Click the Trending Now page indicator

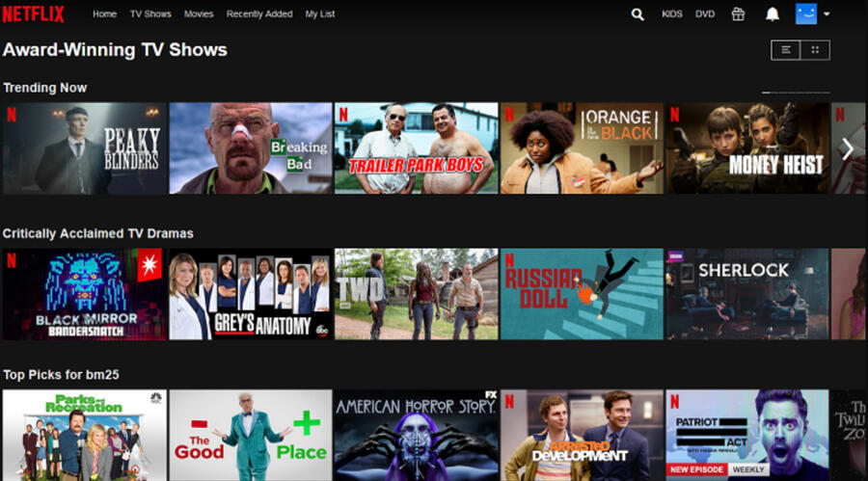[796, 93]
